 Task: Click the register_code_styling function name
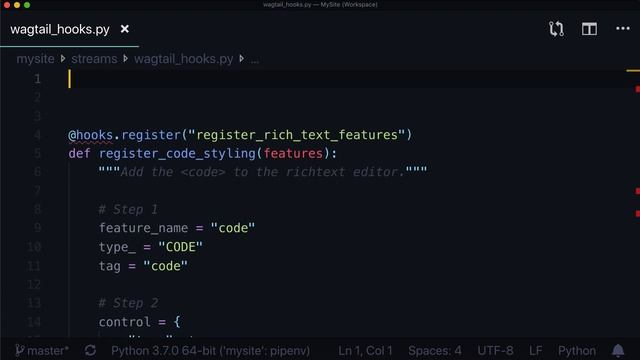coord(177,153)
